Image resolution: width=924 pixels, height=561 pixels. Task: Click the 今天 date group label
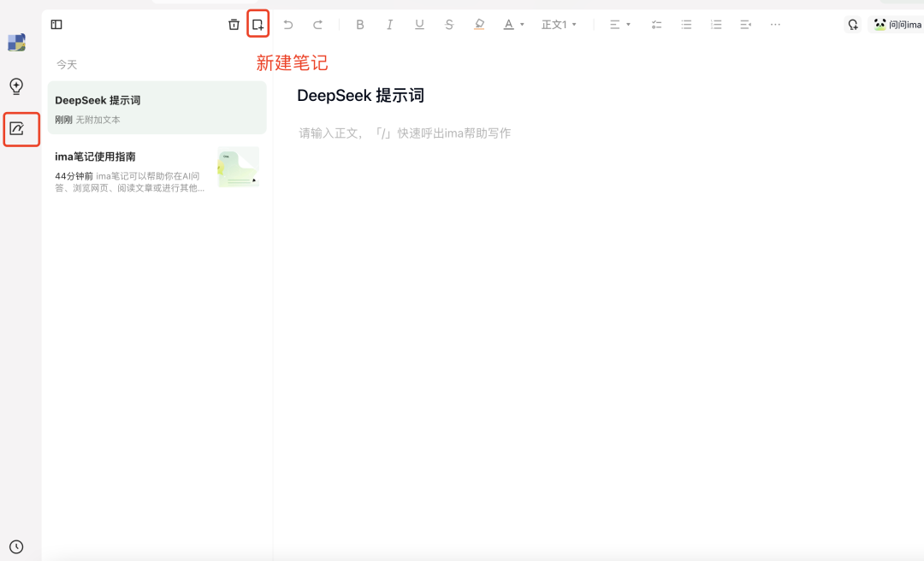pyautogui.click(x=67, y=65)
